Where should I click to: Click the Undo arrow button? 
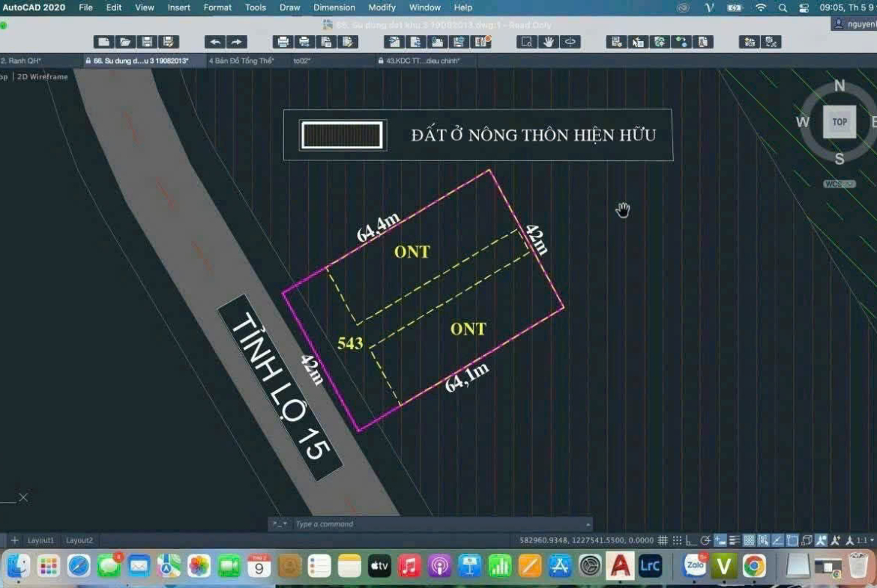tap(215, 42)
